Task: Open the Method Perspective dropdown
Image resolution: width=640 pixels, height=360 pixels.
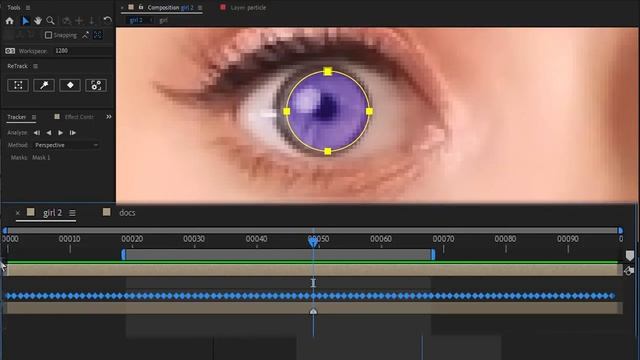Action: [66, 145]
